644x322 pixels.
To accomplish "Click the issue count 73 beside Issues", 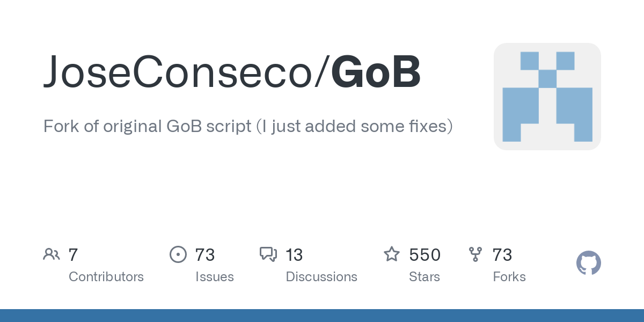I will pyautogui.click(x=205, y=255).
